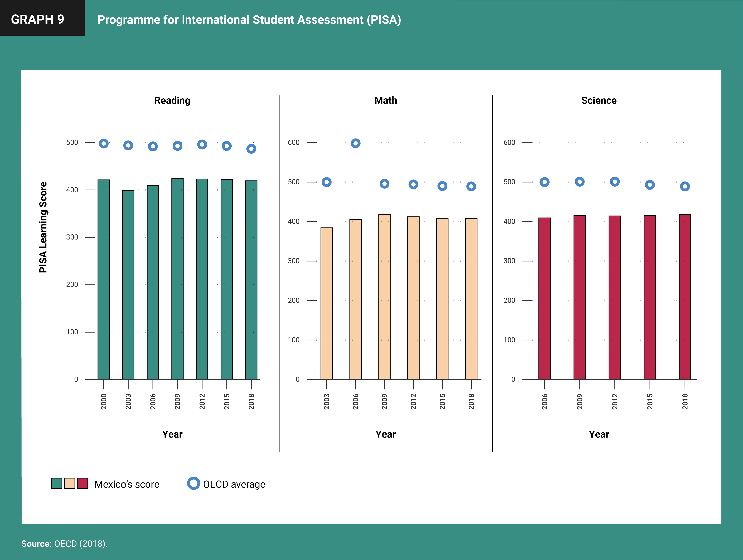743x560 pixels.
Task: Click the 2018 science bar for Mexico
Action: pos(685,297)
